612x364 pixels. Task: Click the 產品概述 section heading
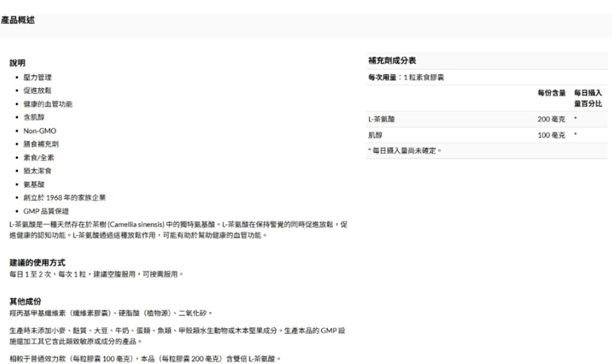tap(17, 21)
